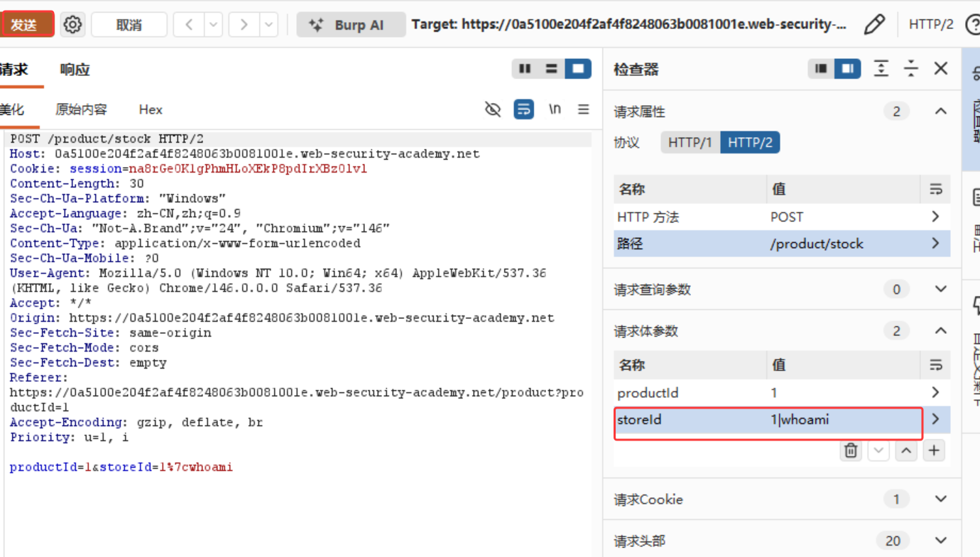Choose top-bottom request/response layout
Viewport: 980px width, 557px height.
pyautogui.click(x=552, y=69)
